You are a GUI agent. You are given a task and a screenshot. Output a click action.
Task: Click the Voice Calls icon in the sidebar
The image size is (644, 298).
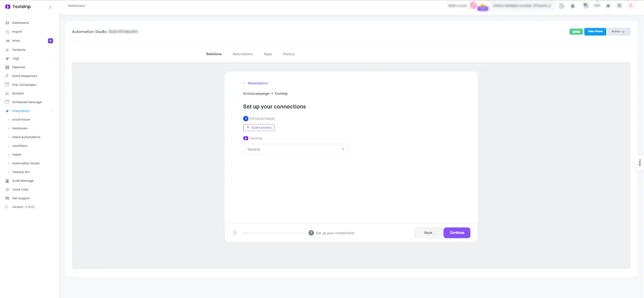(7, 189)
